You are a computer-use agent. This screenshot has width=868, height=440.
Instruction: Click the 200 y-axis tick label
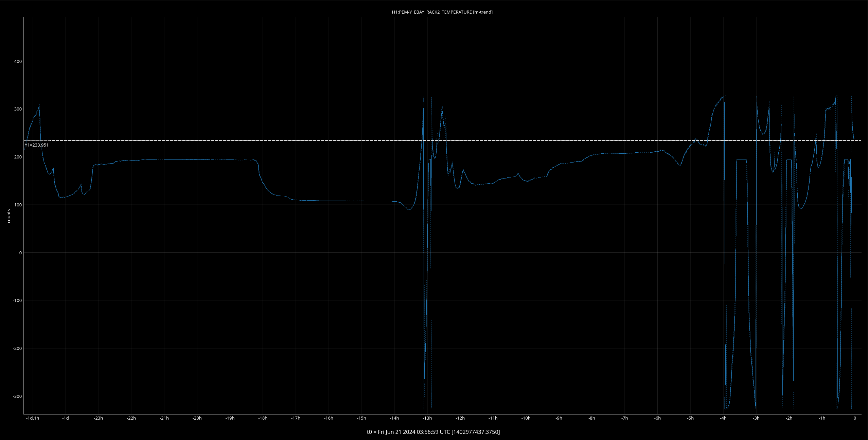tap(18, 157)
